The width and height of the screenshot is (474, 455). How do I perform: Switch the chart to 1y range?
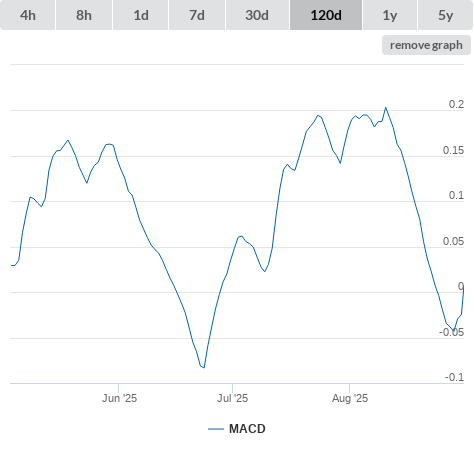pyautogui.click(x=390, y=15)
